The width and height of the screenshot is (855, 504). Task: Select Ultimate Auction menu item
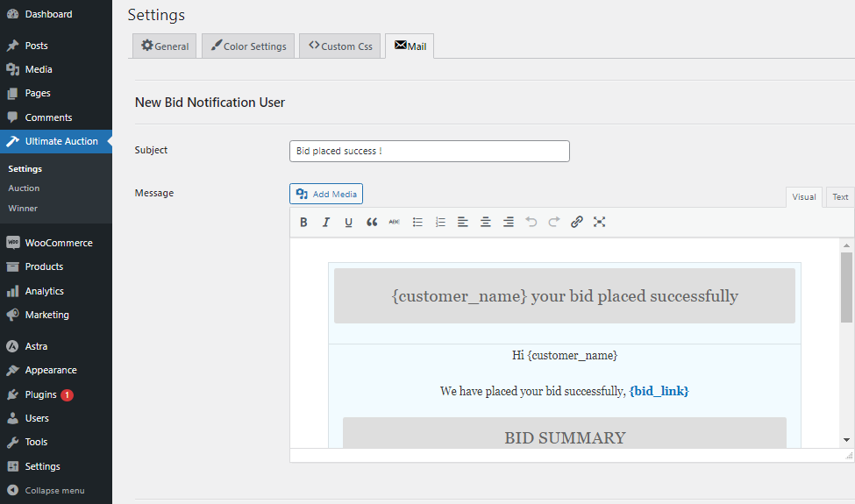(56, 141)
